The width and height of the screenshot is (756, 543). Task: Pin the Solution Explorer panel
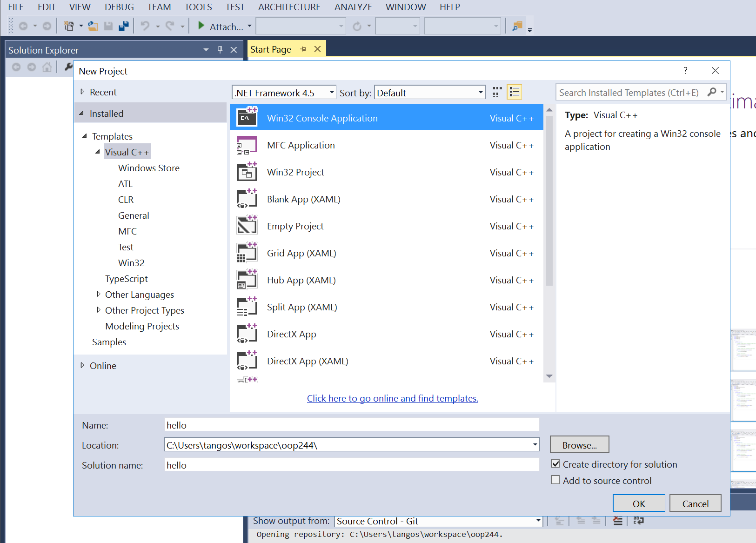(220, 50)
